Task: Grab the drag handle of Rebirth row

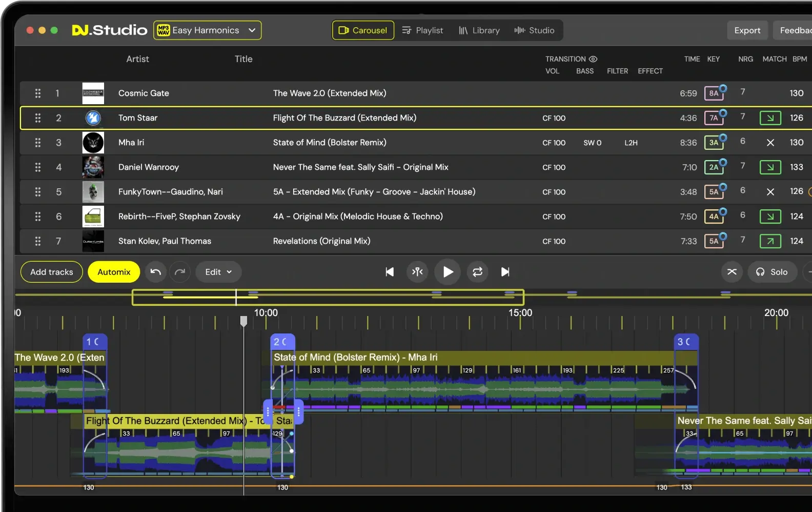Action: pos(37,216)
